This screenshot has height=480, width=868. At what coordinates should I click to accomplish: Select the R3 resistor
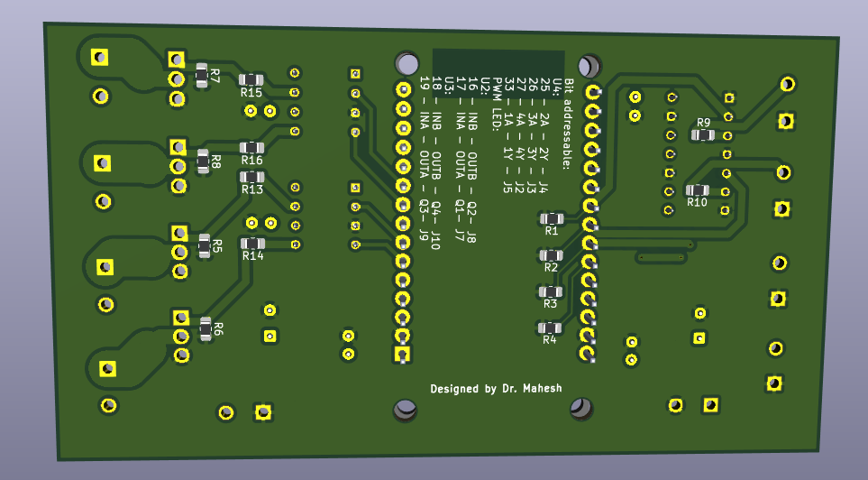coord(550,291)
